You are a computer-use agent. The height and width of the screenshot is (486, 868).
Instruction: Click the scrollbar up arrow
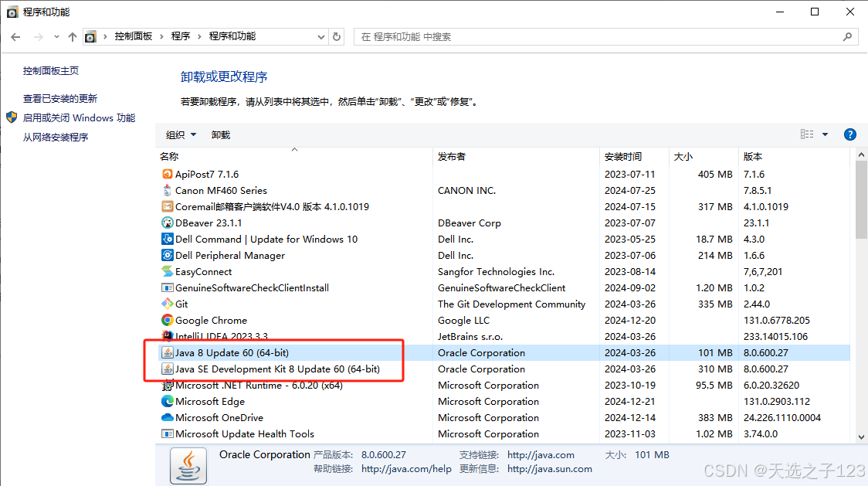[861, 155]
